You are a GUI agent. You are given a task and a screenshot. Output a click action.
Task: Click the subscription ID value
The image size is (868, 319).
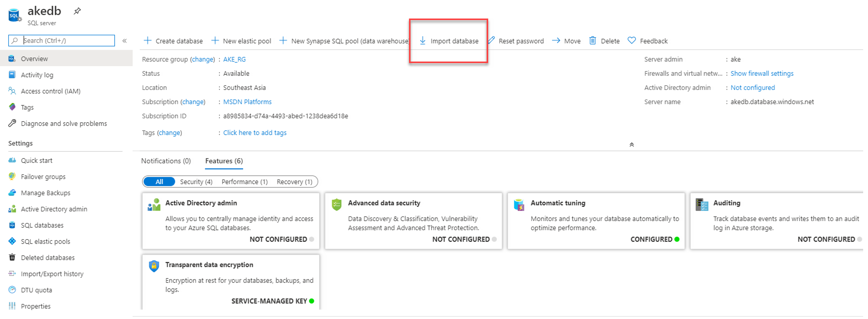[286, 116]
